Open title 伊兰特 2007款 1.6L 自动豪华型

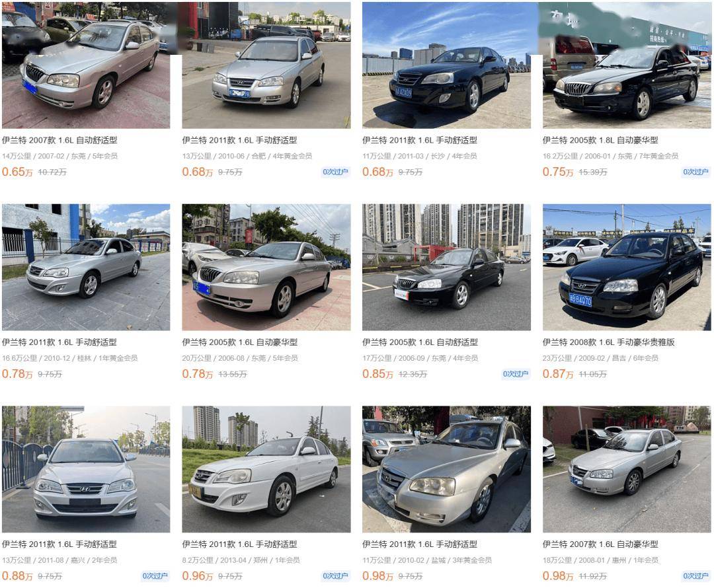coord(600,544)
